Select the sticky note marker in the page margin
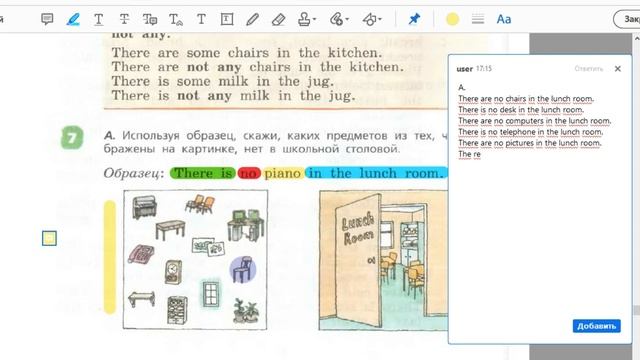This screenshot has width=640, height=360. tap(49, 238)
